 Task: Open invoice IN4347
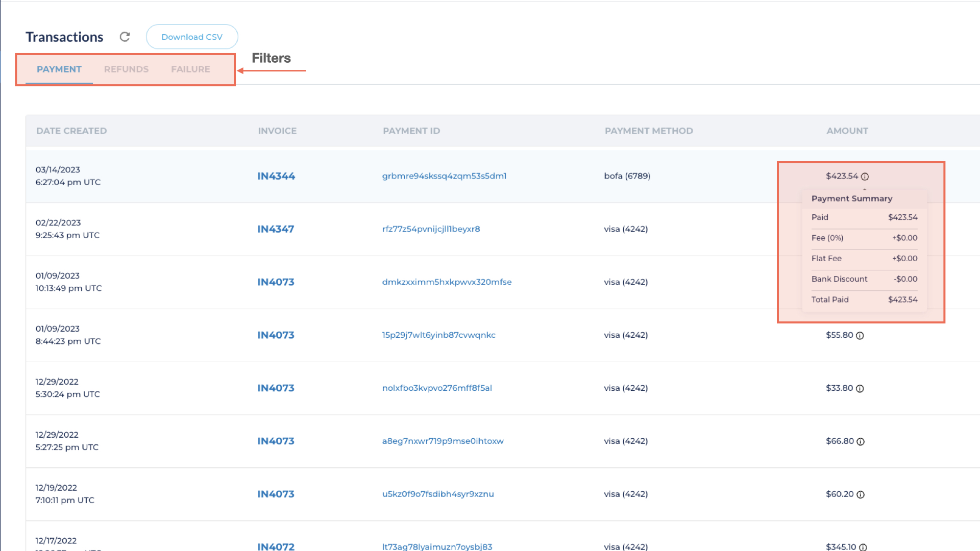[275, 229]
